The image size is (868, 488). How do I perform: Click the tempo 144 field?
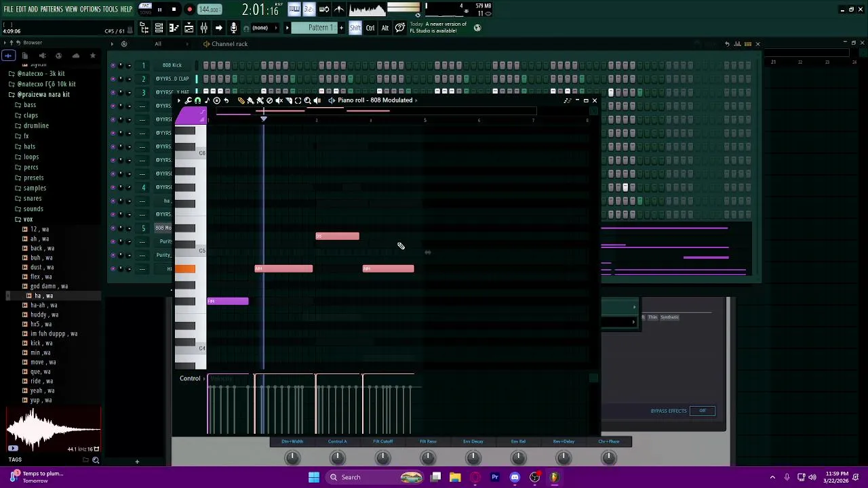tap(210, 9)
